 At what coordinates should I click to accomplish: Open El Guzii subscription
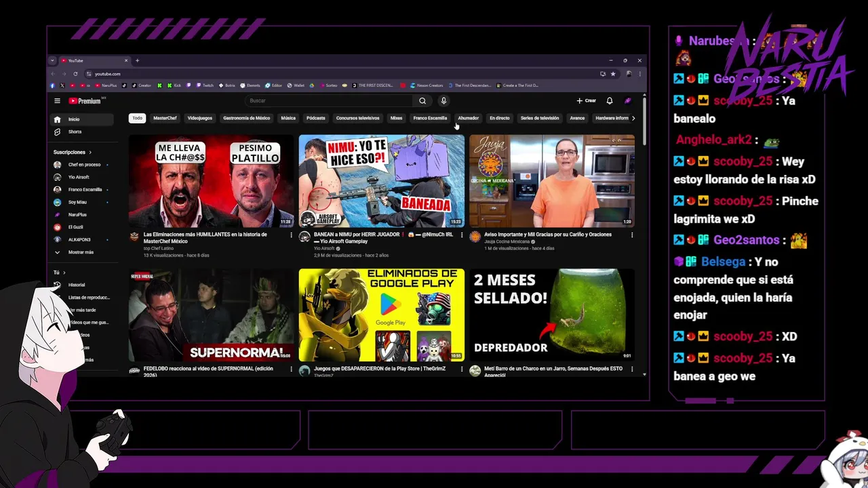[x=82, y=227]
